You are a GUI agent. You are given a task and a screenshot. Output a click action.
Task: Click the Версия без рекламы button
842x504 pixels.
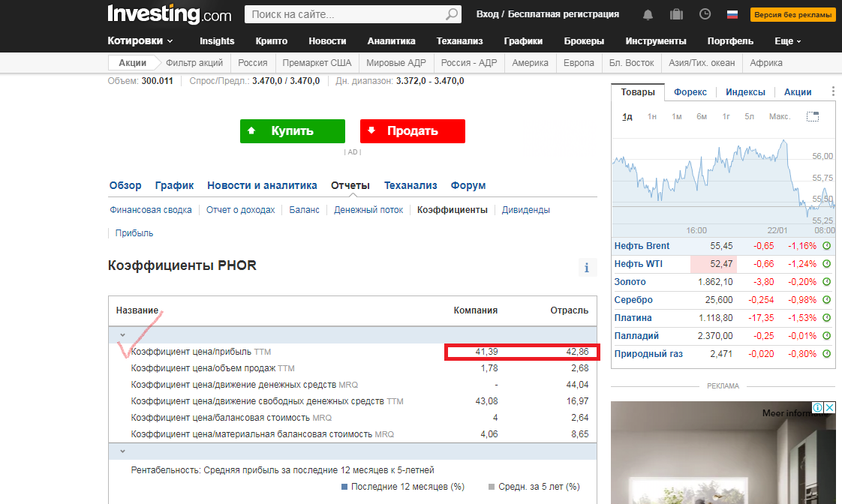[x=792, y=14]
